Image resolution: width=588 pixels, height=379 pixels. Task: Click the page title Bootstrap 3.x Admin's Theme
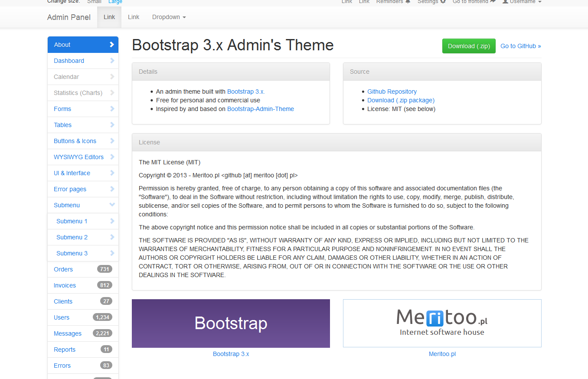pyautogui.click(x=233, y=45)
